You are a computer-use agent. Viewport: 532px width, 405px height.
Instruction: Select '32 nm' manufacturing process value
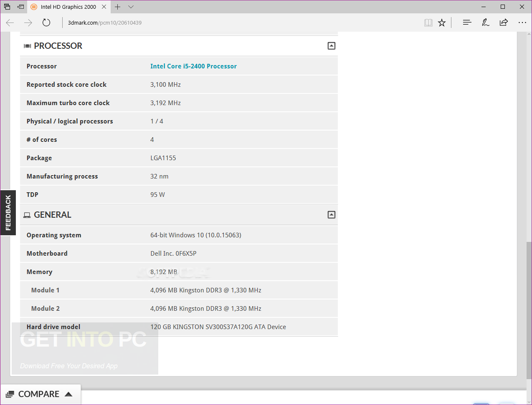click(x=159, y=176)
